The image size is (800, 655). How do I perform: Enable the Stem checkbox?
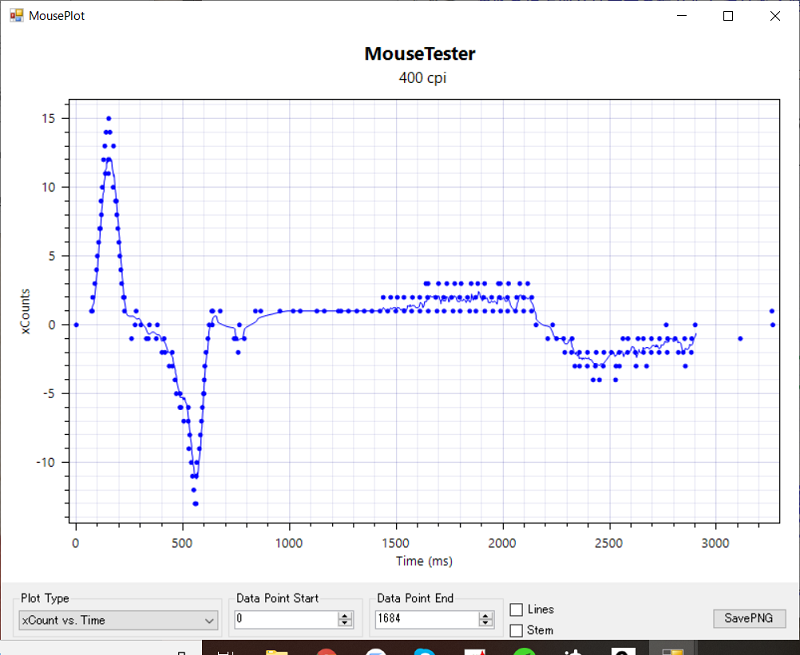(516, 631)
